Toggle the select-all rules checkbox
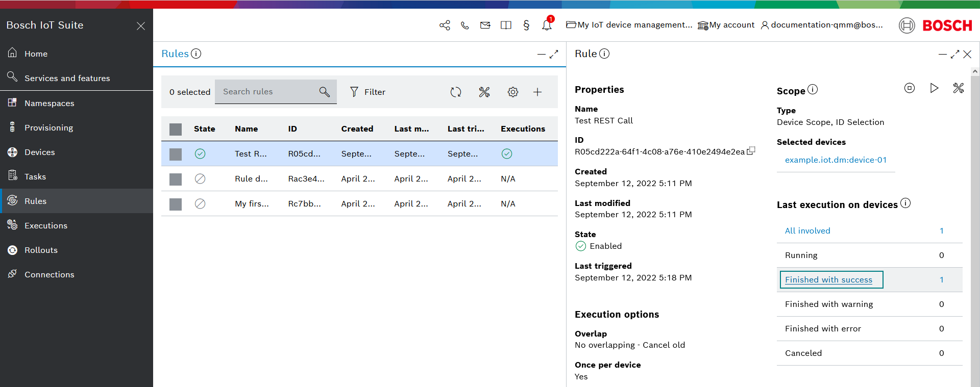This screenshot has width=980, height=387. [176, 130]
